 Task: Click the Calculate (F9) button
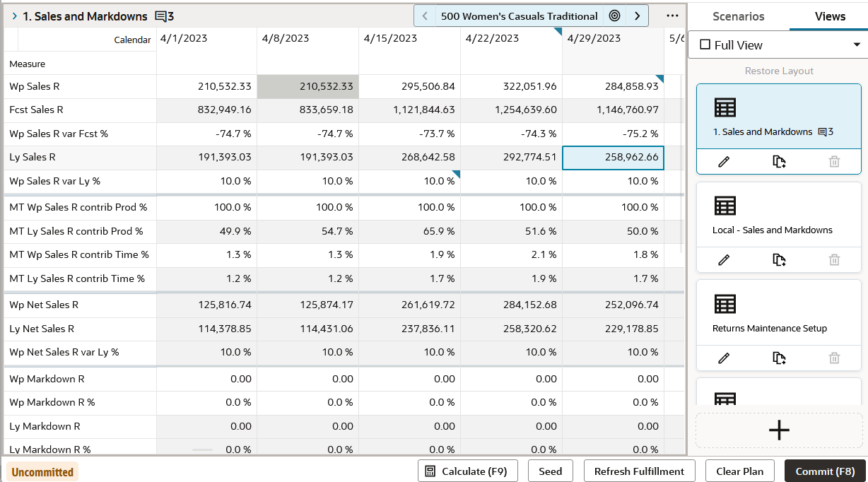pyautogui.click(x=468, y=471)
